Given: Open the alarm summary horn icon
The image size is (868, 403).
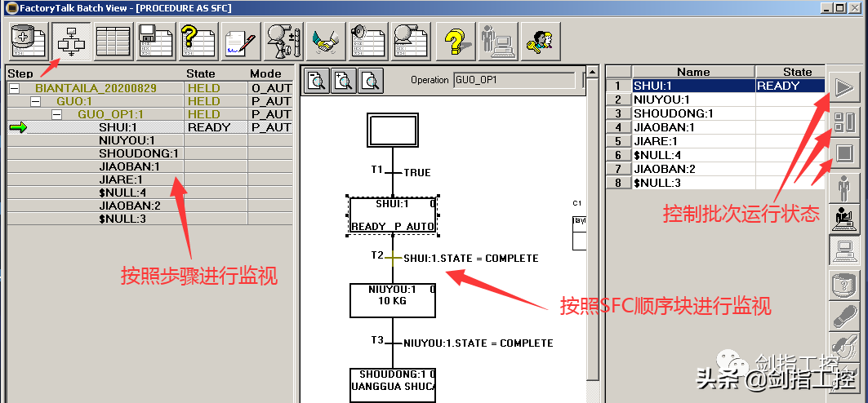Looking at the screenshot, I should [x=369, y=39].
